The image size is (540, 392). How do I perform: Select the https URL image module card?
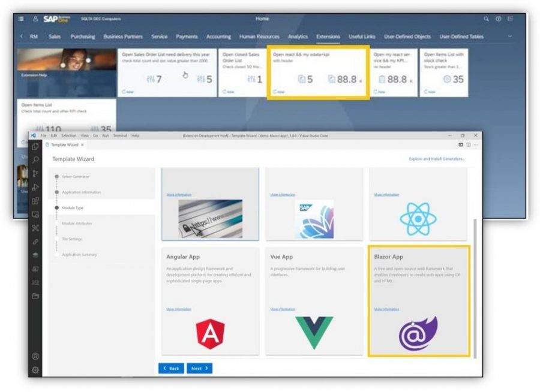click(x=211, y=204)
